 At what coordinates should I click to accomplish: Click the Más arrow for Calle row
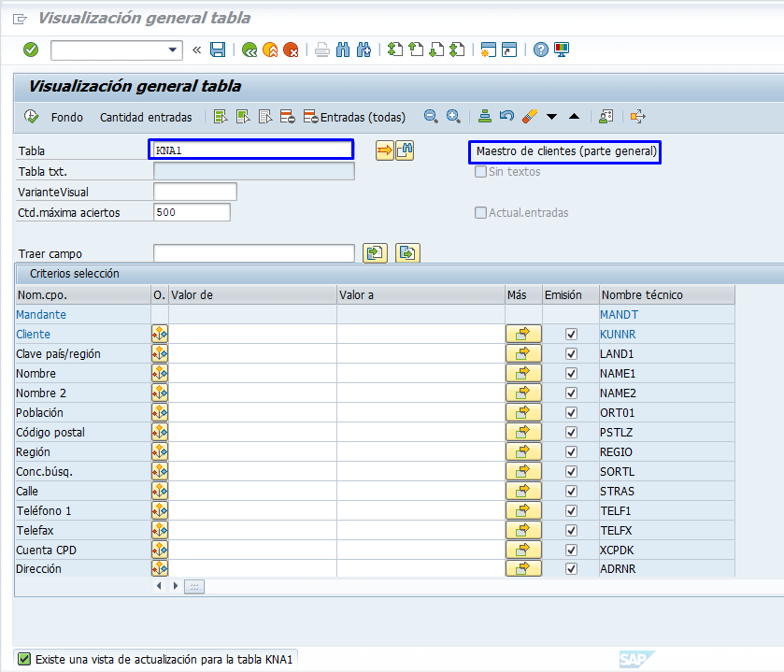coord(523,491)
